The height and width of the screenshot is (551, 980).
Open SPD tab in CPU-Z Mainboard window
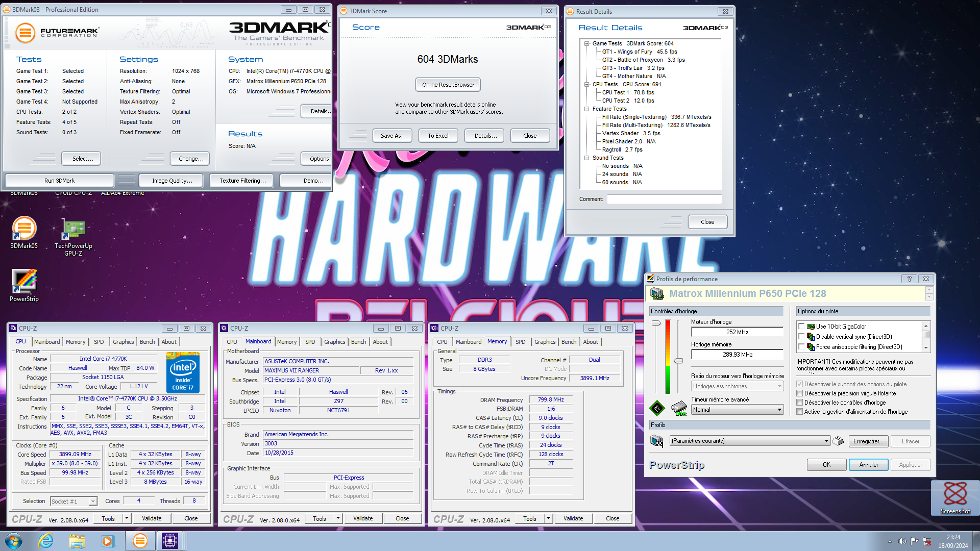tap(310, 342)
